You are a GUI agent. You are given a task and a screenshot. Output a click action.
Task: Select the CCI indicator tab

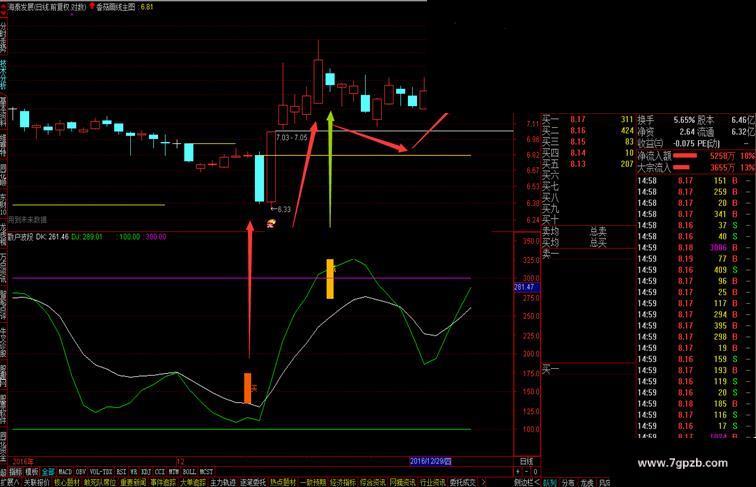point(160,472)
